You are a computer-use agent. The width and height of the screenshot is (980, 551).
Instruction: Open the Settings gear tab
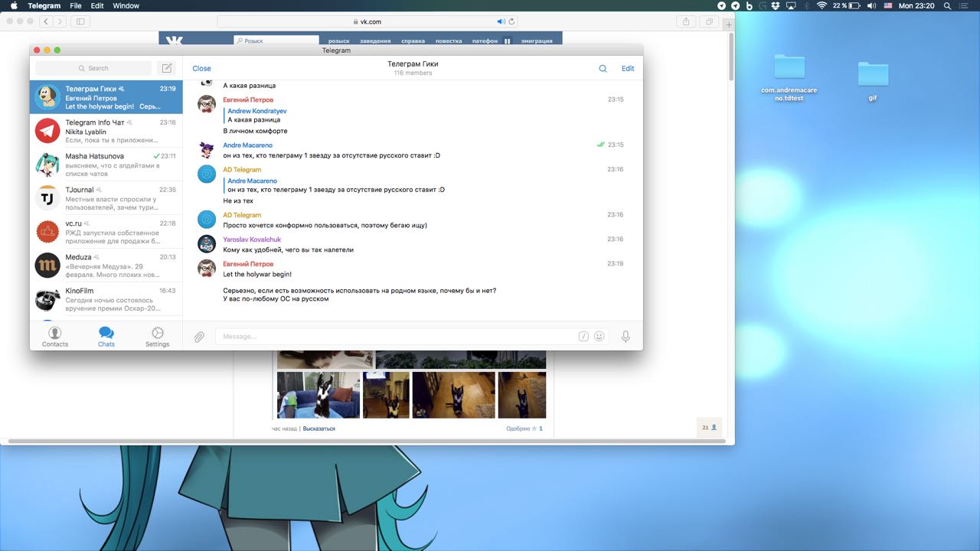coord(157,336)
